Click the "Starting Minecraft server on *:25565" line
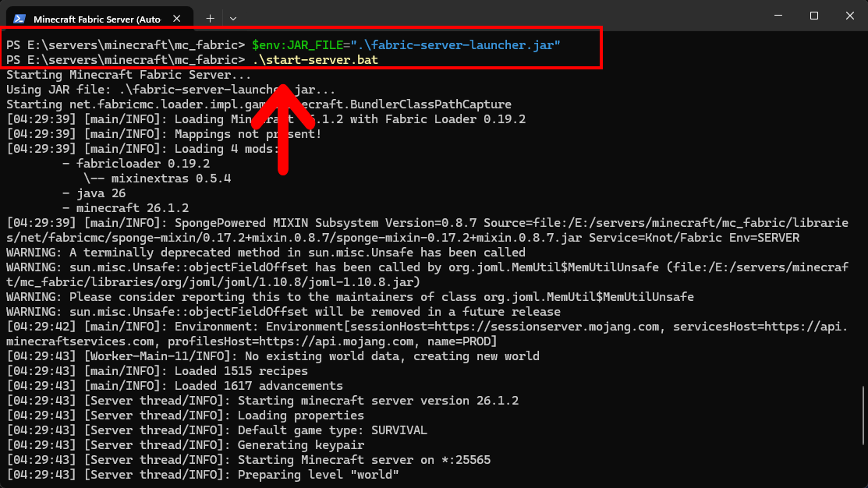 [x=248, y=460]
